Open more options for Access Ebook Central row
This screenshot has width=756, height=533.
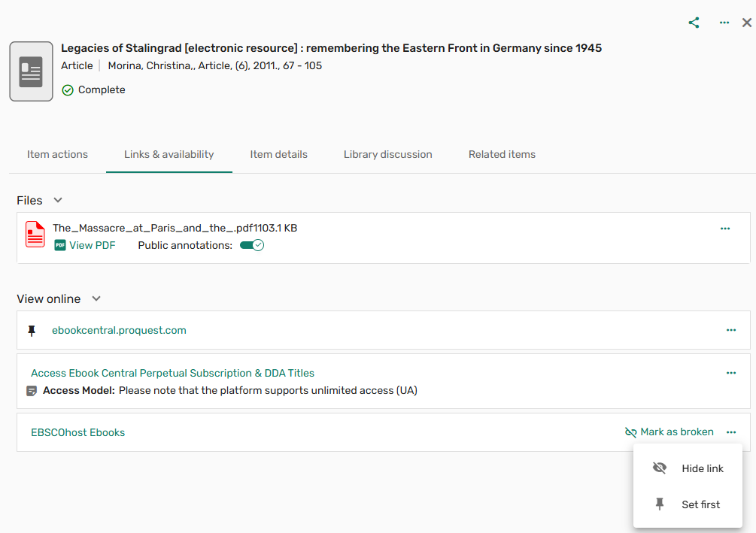pyautogui.click(x=731, y=373)
